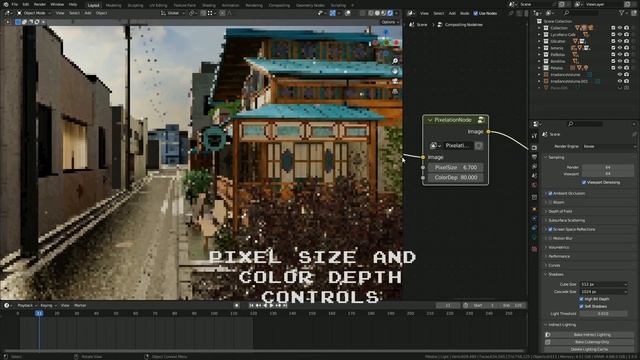Toggle render camera icon of Collection row
The image size is (640, 360).
(627, 28)
